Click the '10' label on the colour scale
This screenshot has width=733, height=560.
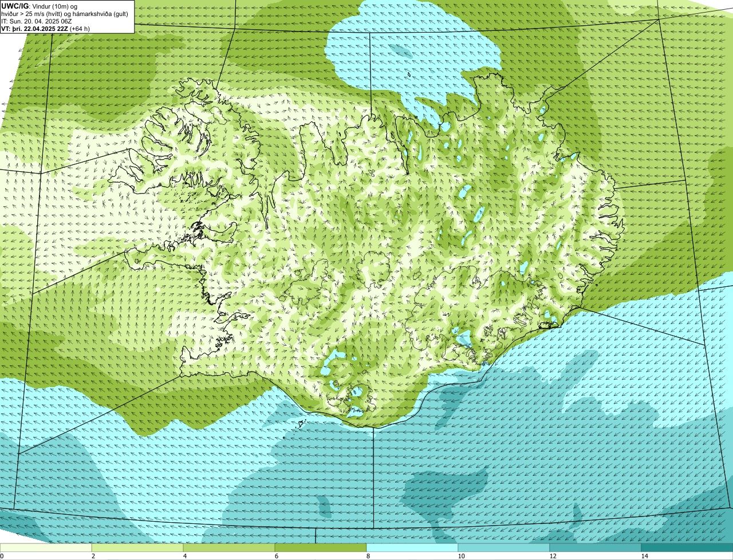pos(461,556)
